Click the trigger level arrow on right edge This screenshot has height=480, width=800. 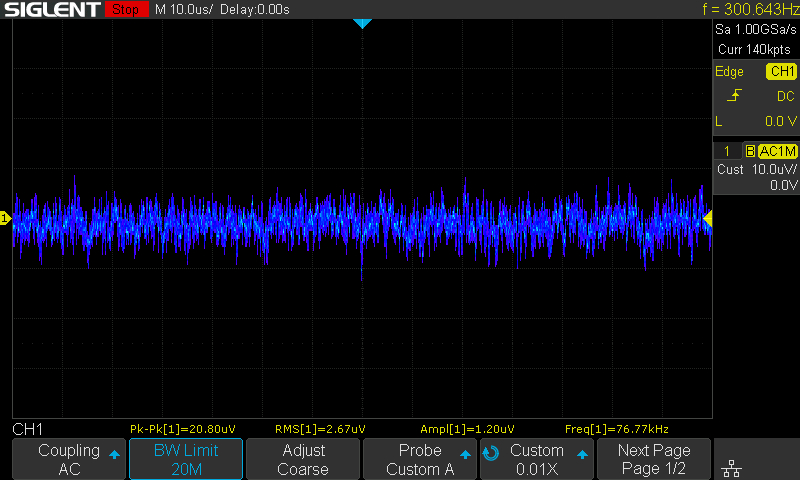(708, 218)
